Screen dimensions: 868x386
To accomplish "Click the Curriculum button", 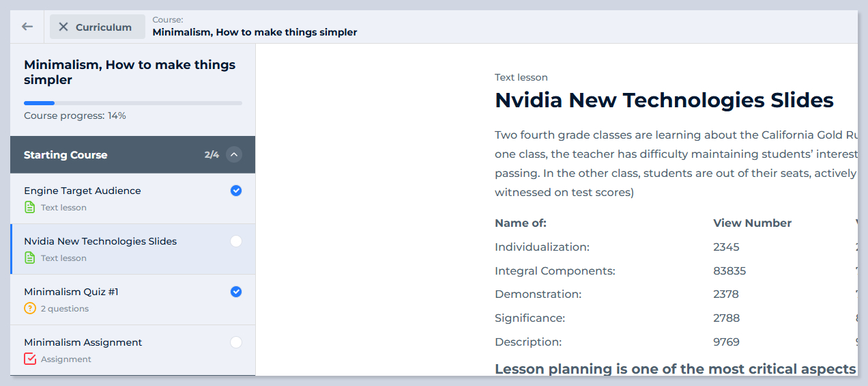I will click(x=103, y=27).
